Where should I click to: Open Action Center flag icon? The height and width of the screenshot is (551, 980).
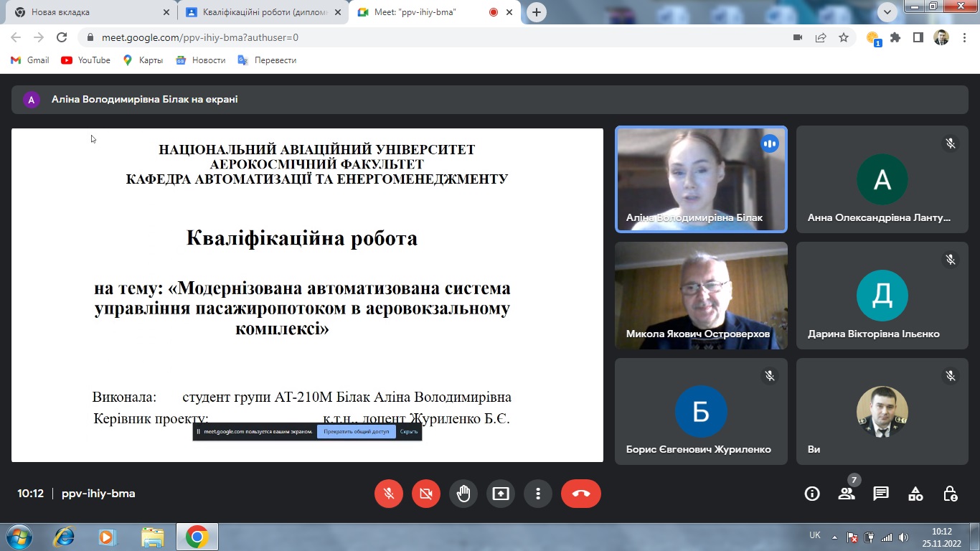[852, 537]
